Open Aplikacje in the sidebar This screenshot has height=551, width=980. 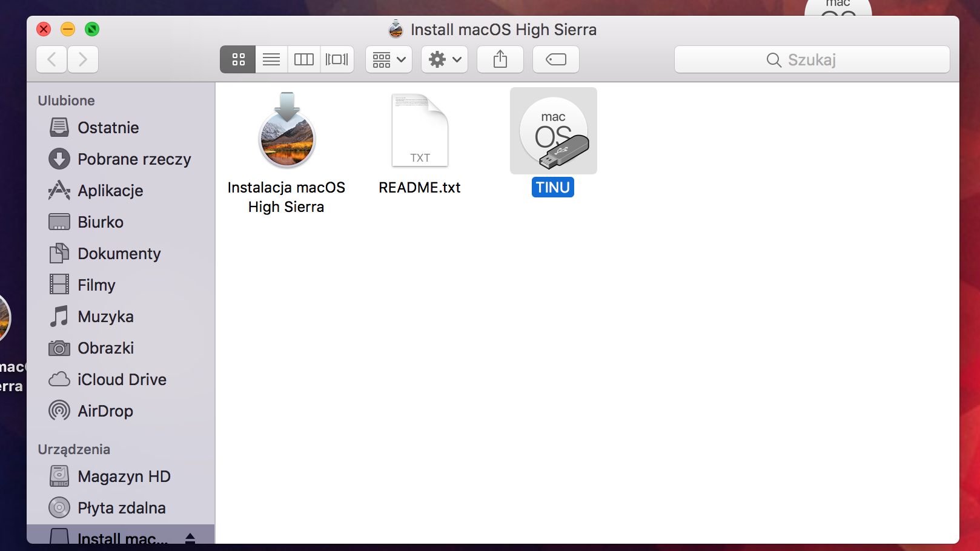(121, 191)
